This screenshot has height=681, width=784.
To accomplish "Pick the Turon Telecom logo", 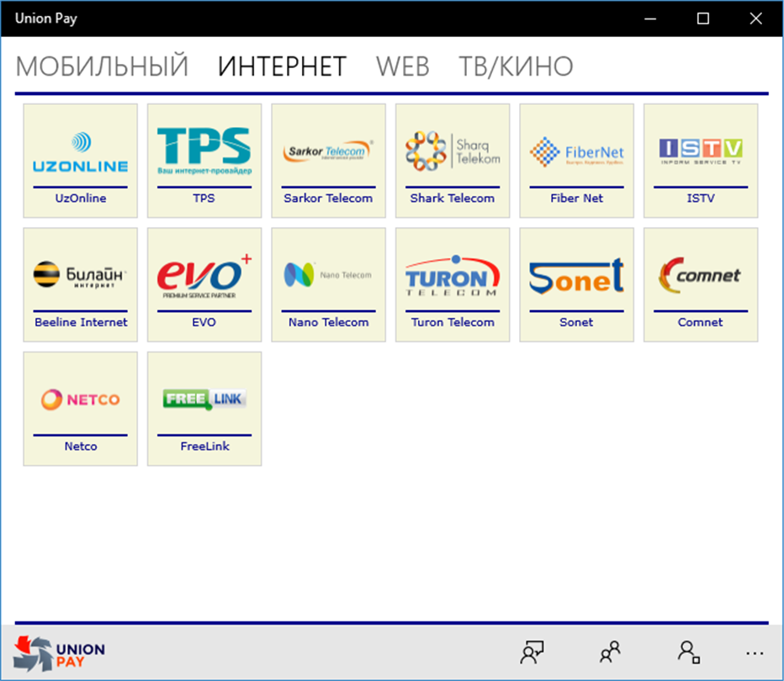I will pyautogui.click(x=453, y=275).
